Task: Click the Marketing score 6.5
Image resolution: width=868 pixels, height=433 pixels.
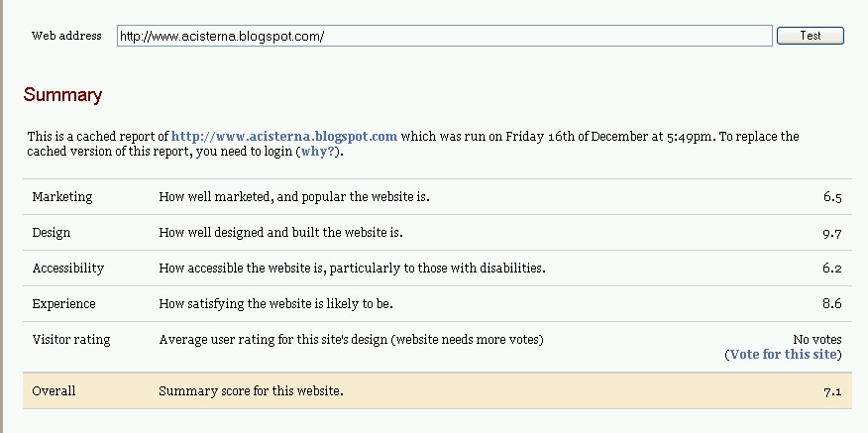Action: 832,198
